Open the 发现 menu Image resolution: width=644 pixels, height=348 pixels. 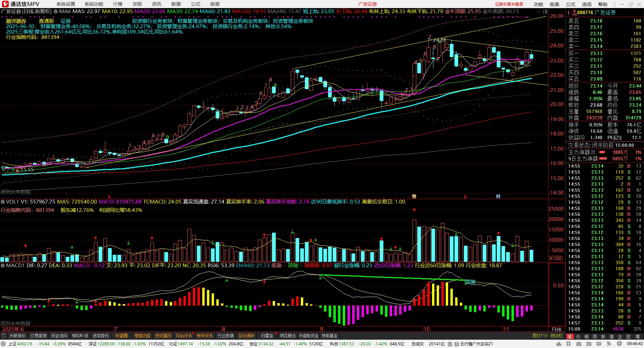point(137,4)
